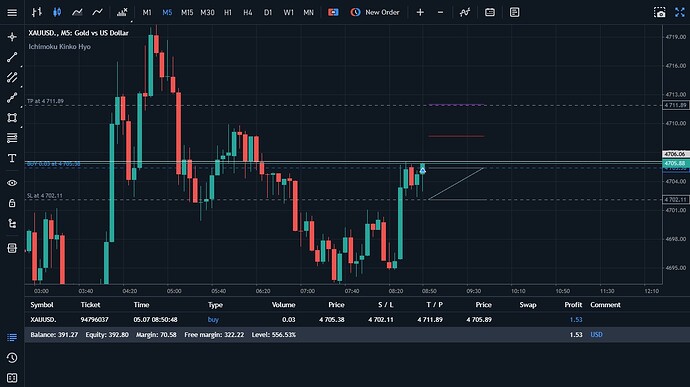Sort positions by Ticket column
The image size is (690, 387).
[90, 305]
